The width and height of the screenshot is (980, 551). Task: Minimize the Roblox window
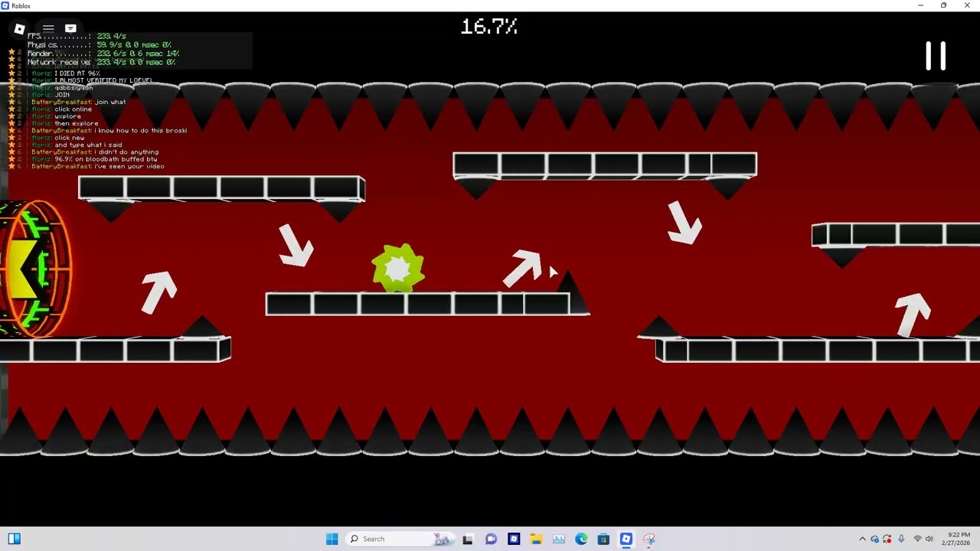pyautogui.click(x=920, y=5)
